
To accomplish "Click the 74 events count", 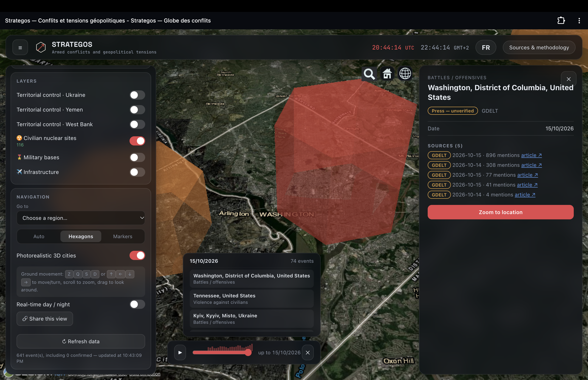I will tap(302, 261).
